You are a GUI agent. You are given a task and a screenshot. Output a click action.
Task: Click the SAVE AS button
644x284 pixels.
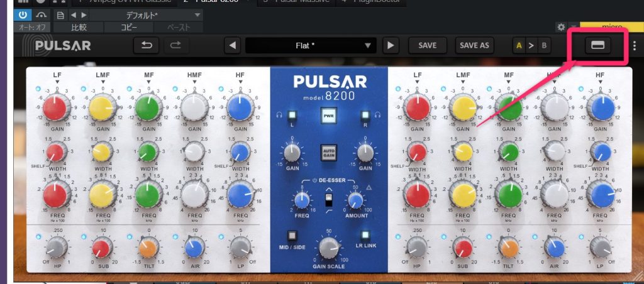point(474,46)
